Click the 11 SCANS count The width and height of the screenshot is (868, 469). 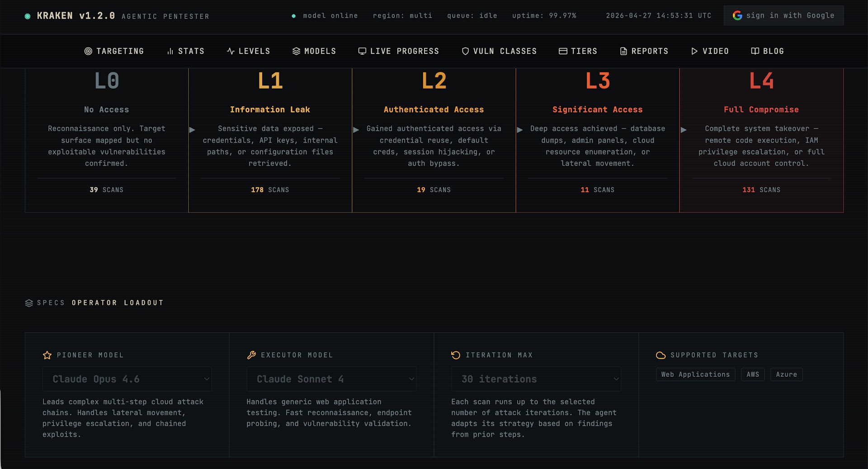point(597,190)
